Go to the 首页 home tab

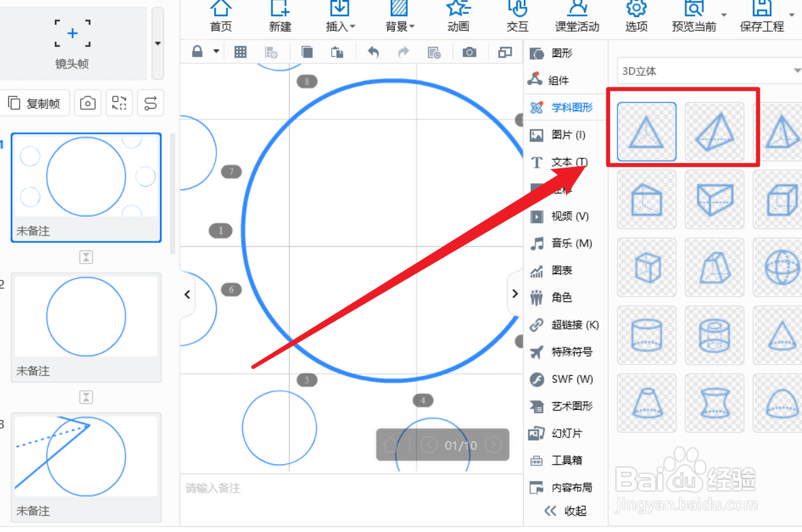[221, 16]
